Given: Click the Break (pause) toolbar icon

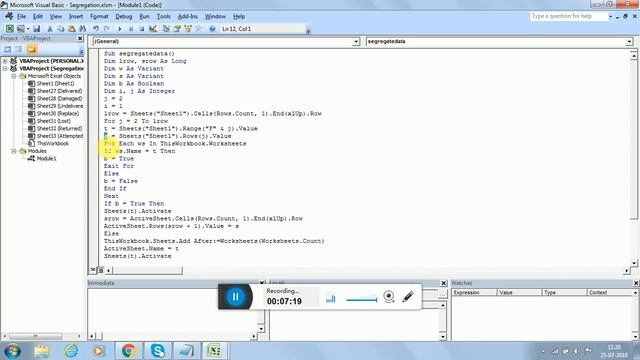Looking at the screenshot, I should (131, 29).
